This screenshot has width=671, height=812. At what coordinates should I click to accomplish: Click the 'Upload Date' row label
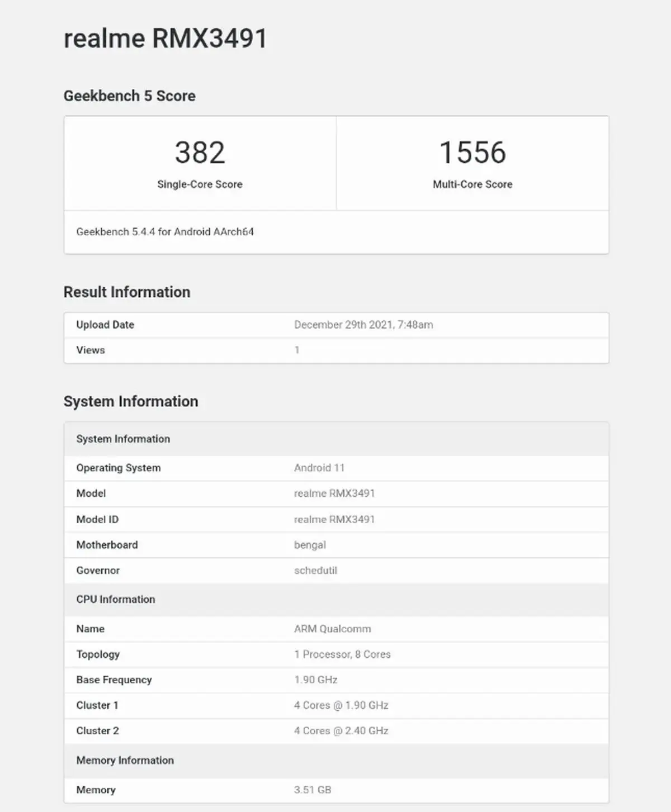105,325
